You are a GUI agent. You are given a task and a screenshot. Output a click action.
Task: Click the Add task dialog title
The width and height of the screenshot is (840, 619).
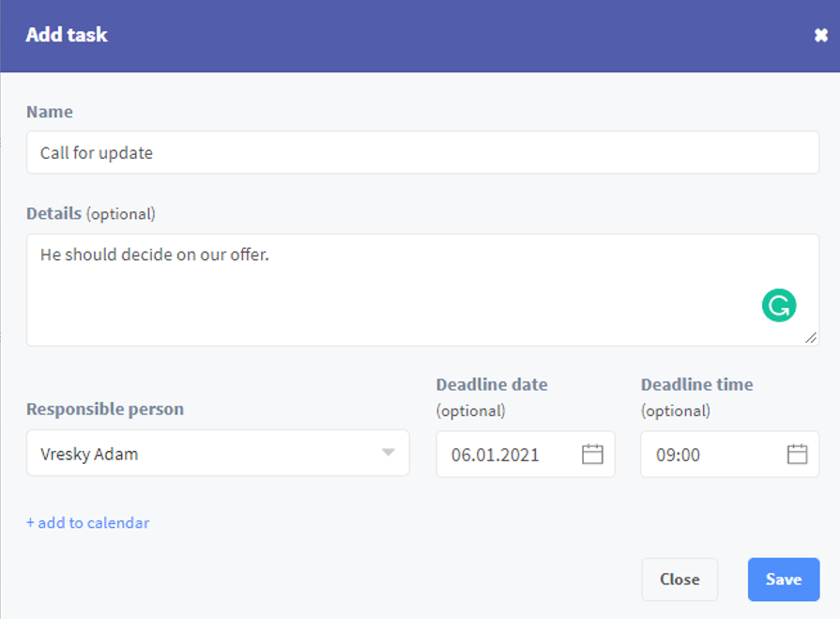point(67,35)
